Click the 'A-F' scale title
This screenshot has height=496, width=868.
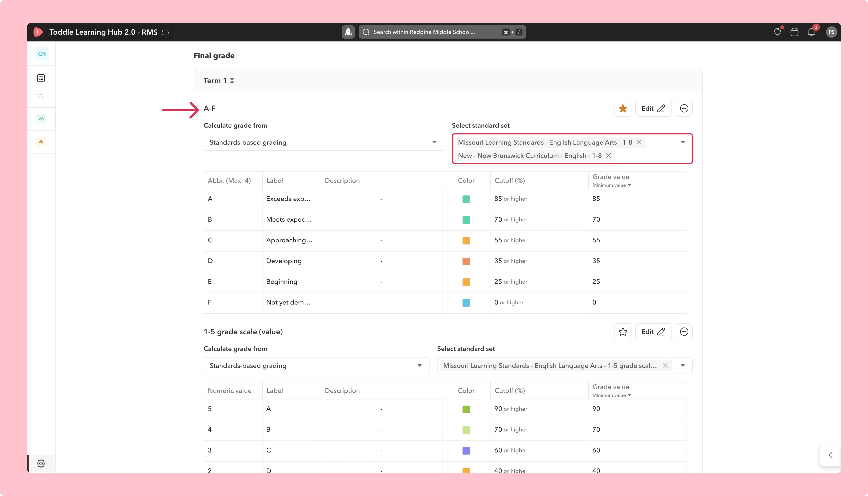(210, 108)
